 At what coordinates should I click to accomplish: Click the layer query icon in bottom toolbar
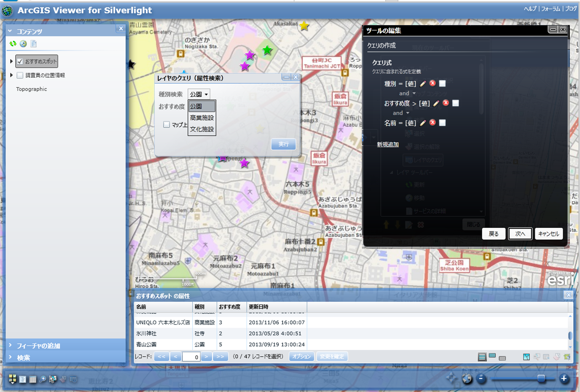click(73, 379)
